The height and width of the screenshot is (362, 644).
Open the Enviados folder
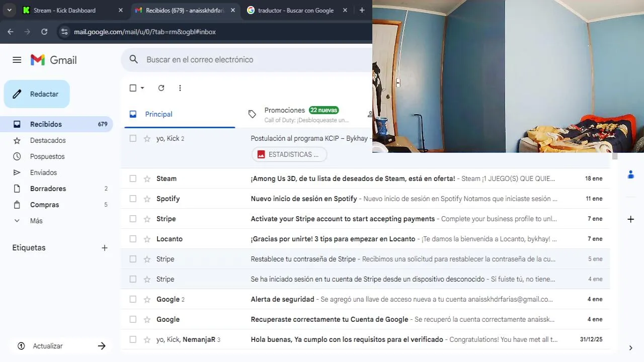point(56,172)
